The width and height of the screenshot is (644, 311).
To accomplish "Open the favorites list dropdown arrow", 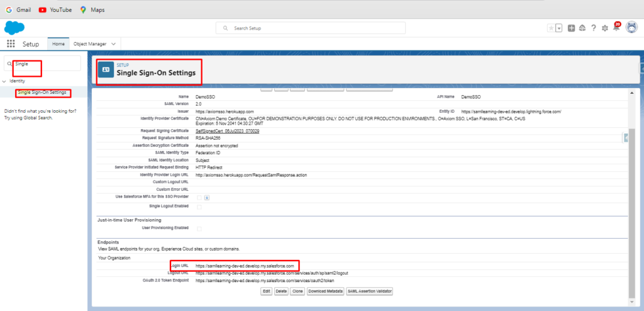I will coord(559,28).
